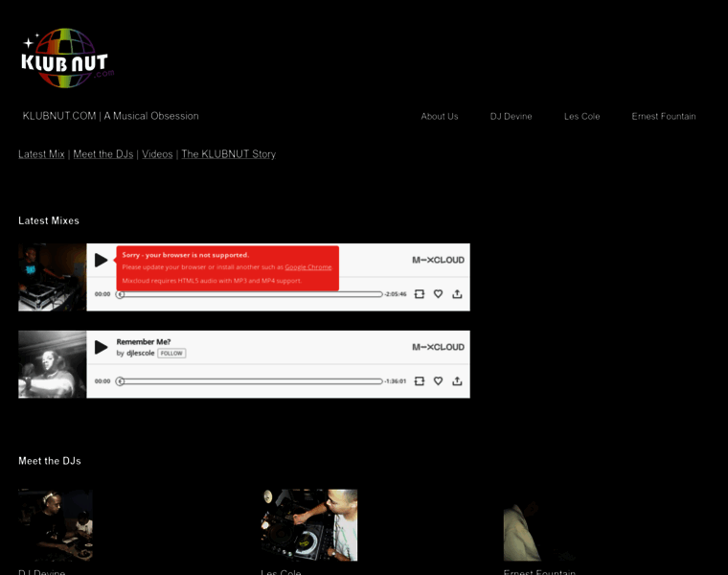Image resolution: width=728 pixels, height=575 pixels.
Task: Open the DJ Devine photo
Action: 56,525
